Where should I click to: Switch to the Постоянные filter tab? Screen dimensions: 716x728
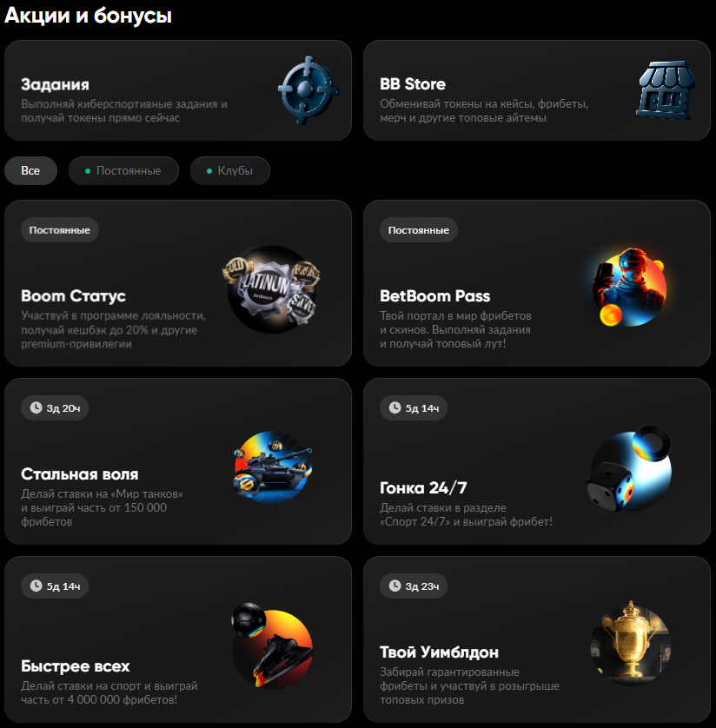coord(123,171)
